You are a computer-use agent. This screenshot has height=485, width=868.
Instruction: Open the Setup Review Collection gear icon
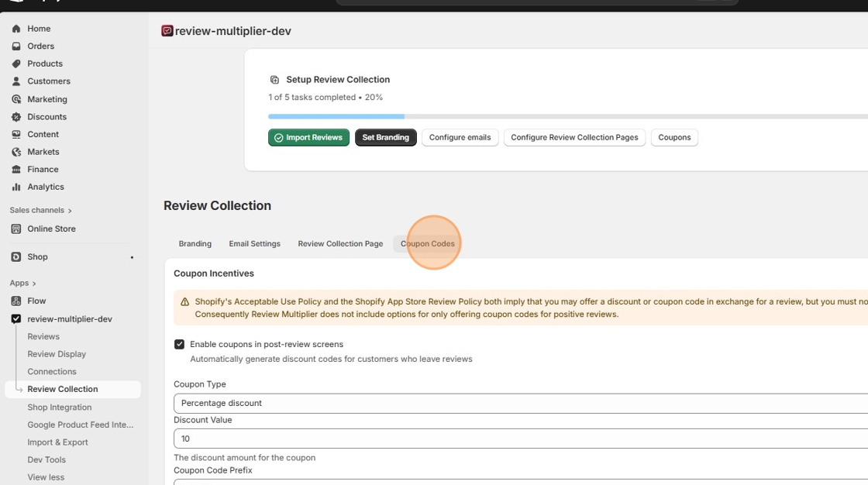274,79
